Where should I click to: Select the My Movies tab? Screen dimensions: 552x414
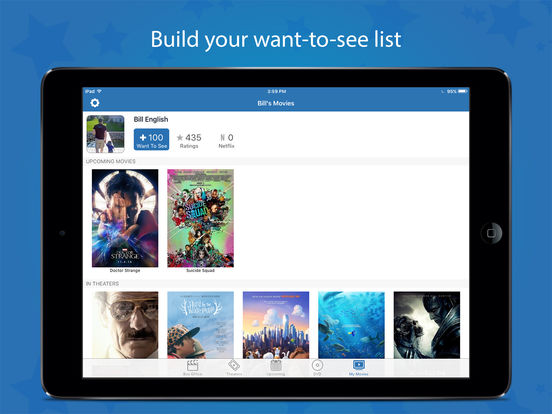(358, 368)
